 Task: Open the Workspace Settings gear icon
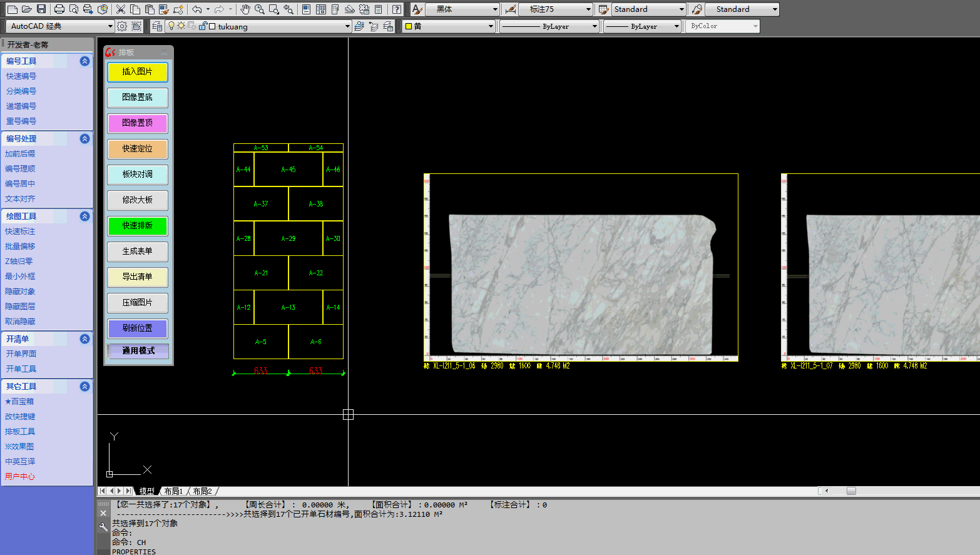click(122, 26)
